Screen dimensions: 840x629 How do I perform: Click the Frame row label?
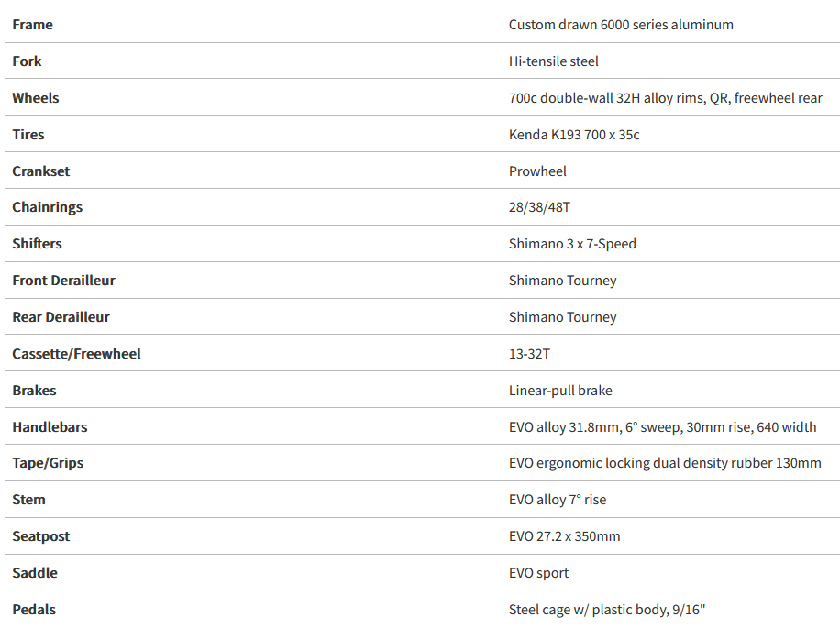click(x=32, y=25)
